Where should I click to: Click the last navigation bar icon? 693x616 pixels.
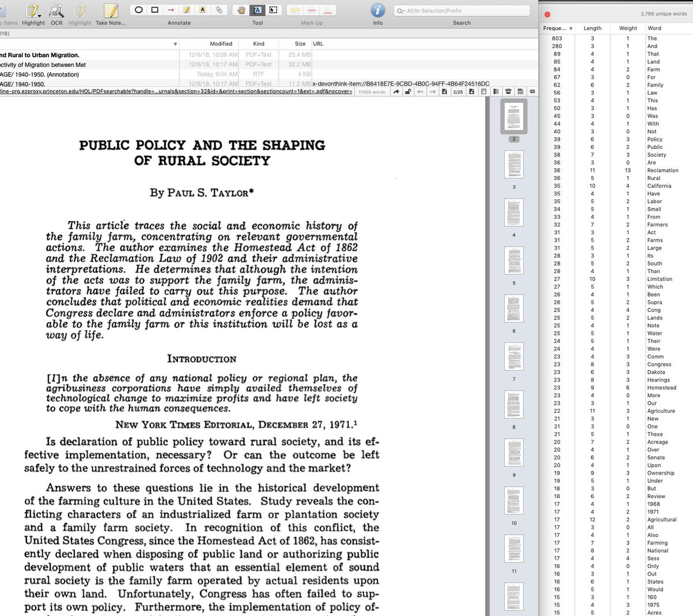532,92
